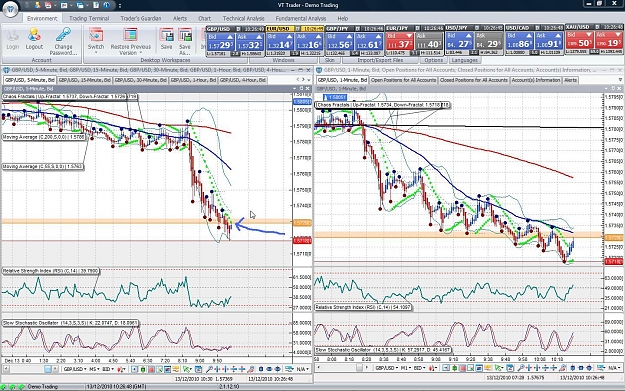Click EUR/USD Bid price 1.3214 button
625x391 pixels.
(280, 41)
